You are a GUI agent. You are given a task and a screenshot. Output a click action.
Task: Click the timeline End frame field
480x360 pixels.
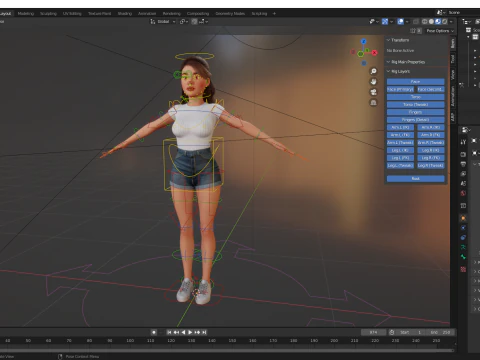pyautogui.click(x=440, y=332)
